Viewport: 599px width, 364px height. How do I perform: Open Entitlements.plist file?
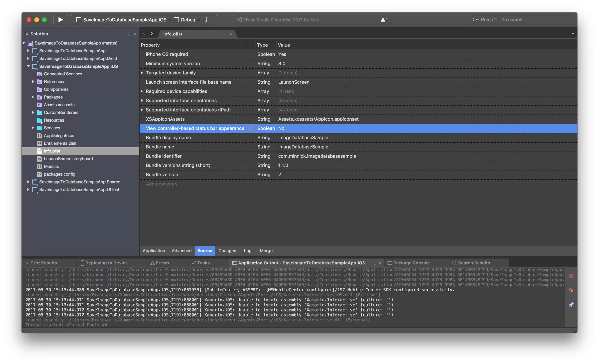pos(60,143)
